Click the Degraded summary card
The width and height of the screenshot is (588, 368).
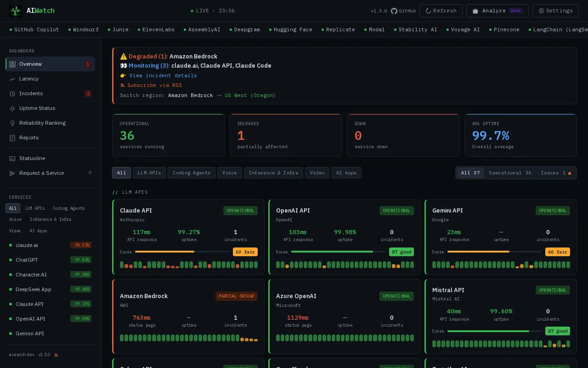point(286,135)
